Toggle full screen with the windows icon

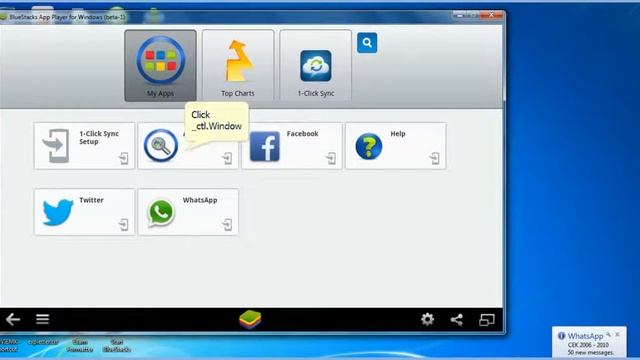487,320
